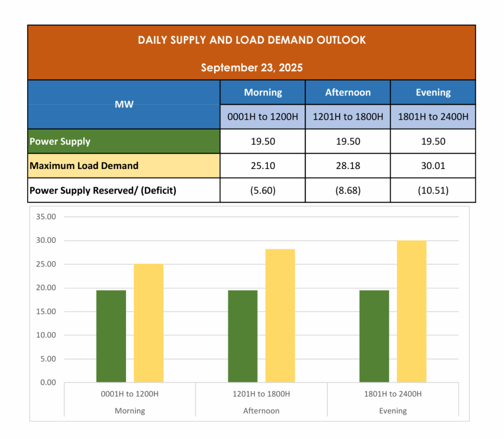
Task: Select the yellow Afternoon bar in chart
Action: [x=280, y=315]
